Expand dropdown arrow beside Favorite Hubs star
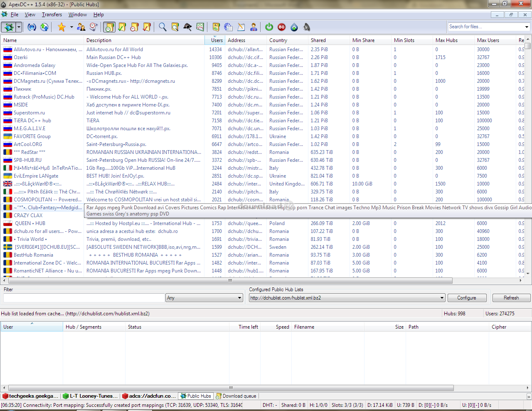 (71, 27)
